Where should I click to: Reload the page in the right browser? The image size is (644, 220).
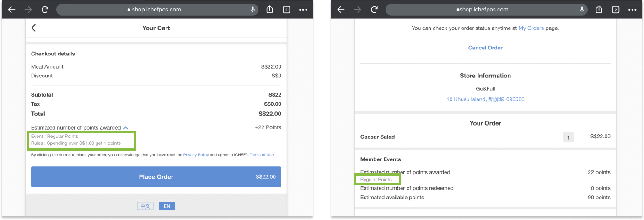click(374, 10)
